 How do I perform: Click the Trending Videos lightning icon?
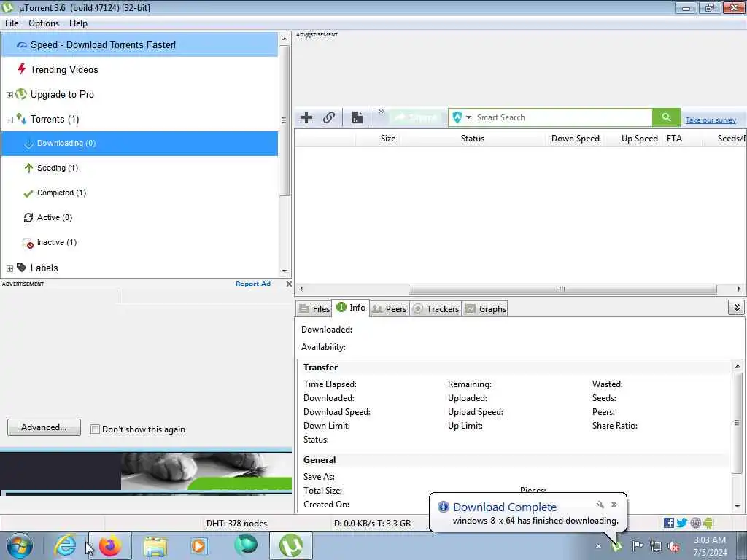click(21, 69)
